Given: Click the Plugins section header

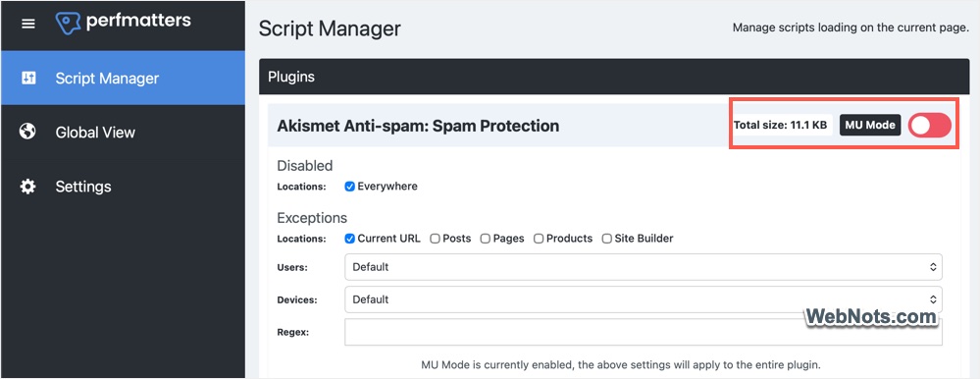Looking at the screenshot, I should coord(614,77).
